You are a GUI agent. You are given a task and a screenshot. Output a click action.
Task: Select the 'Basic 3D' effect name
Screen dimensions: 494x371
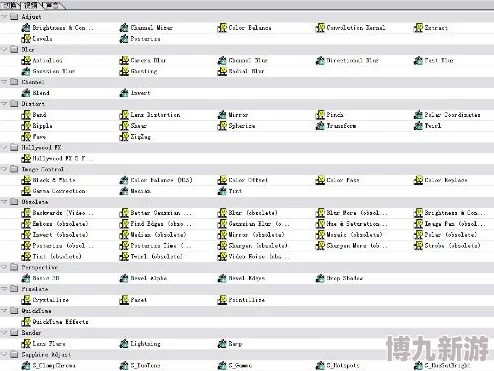coord(46,278)
